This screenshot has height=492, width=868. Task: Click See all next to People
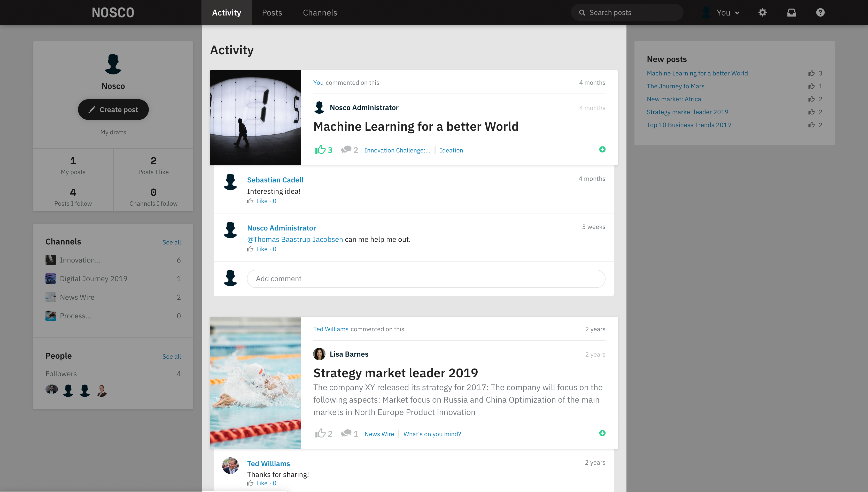[x=172, y=357]
